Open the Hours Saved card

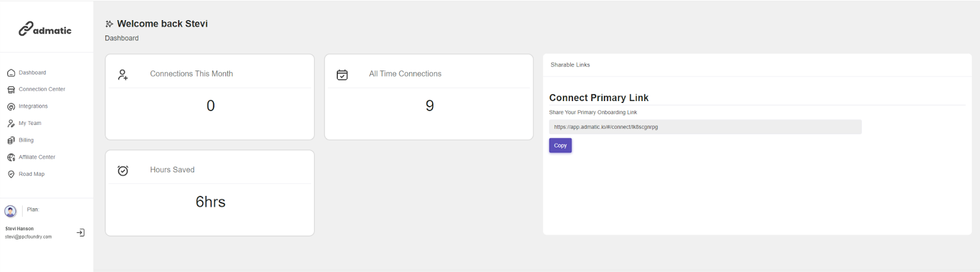[x=209, y=193]
